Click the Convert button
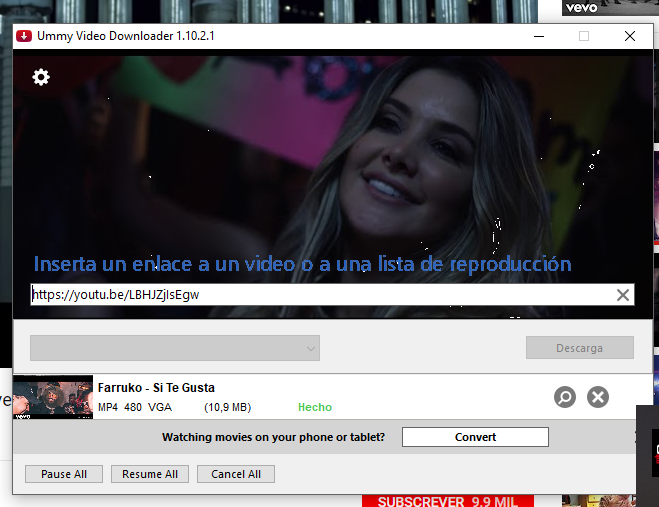This screenshot has height=507, width=659. tap(475, 437)
